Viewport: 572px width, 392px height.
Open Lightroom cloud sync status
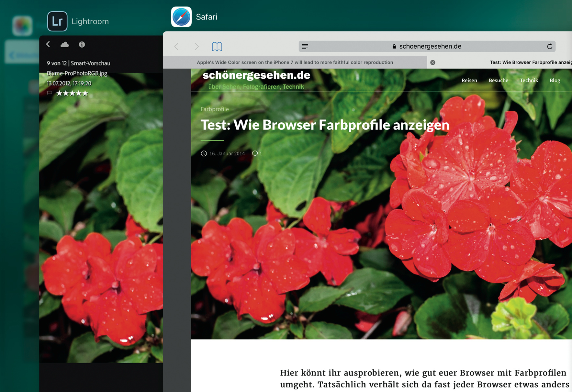[x=65, y=44]
